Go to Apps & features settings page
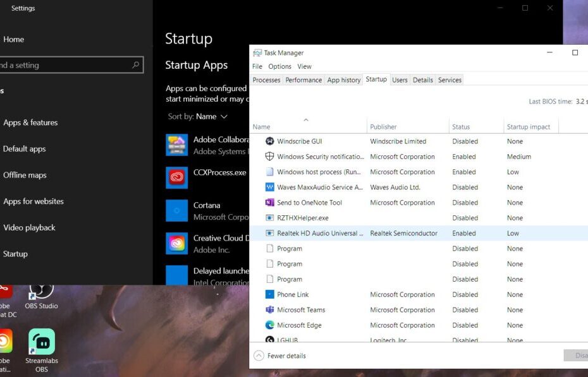Screen dimensions: 588x377 [30, 123]
